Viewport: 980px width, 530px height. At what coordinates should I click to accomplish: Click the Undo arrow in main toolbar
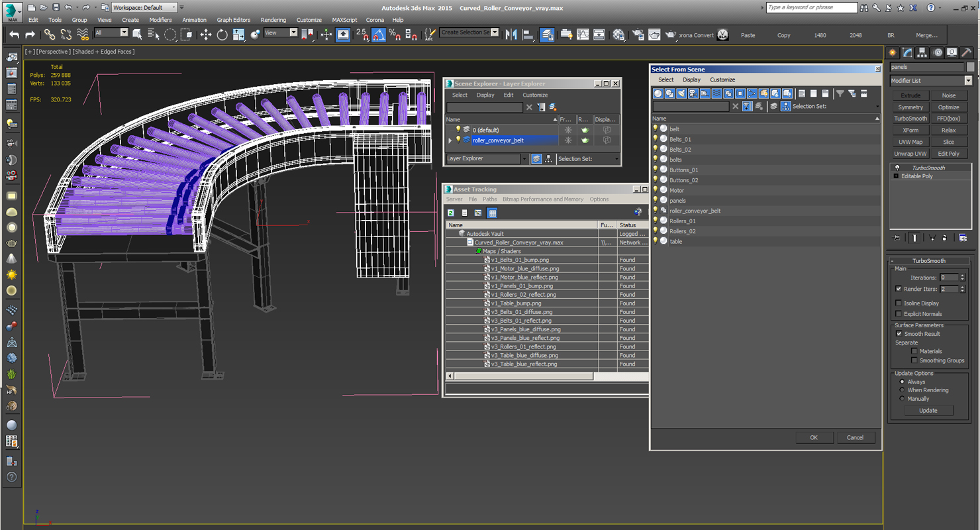14,34
